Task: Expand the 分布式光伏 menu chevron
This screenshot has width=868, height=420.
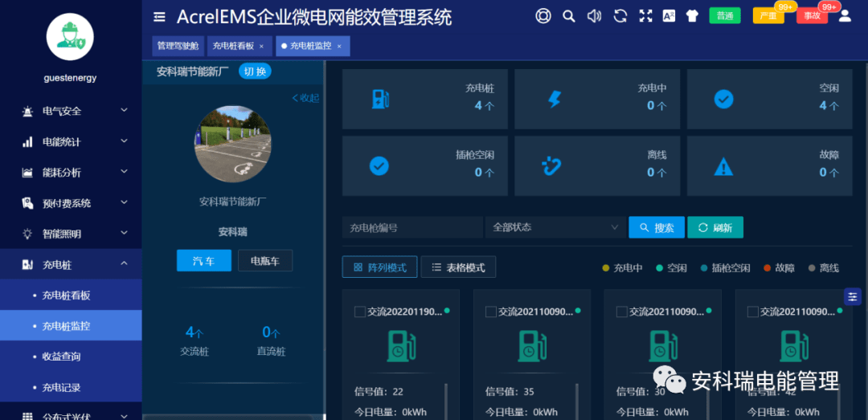Action: coord(124,415)
